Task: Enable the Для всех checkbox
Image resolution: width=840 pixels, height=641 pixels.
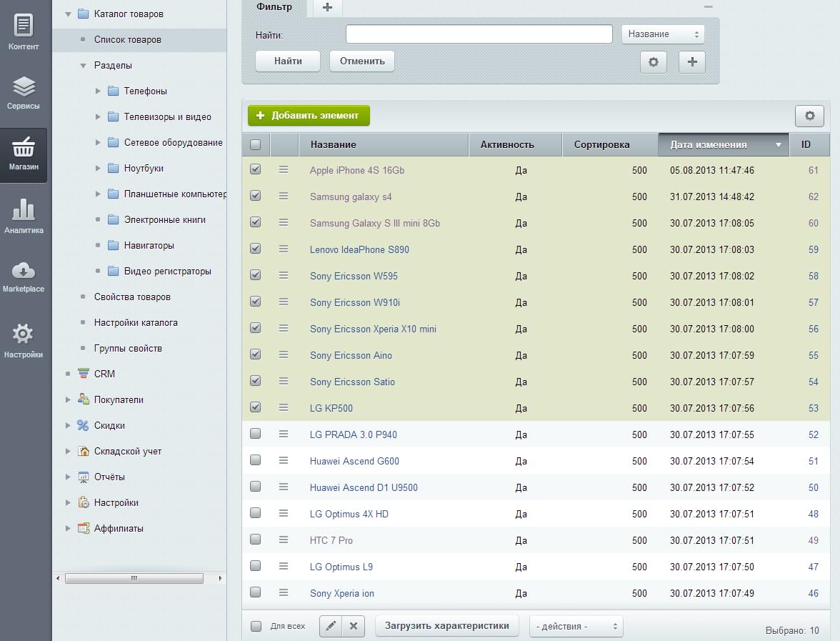Action: pos(256,626)
